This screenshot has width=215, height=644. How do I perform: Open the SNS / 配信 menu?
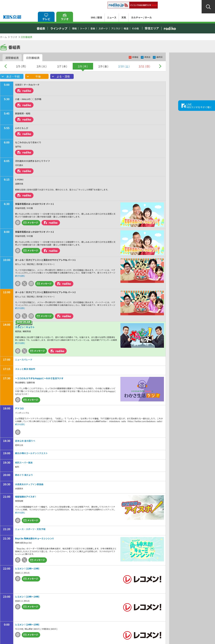click(96, 18)
